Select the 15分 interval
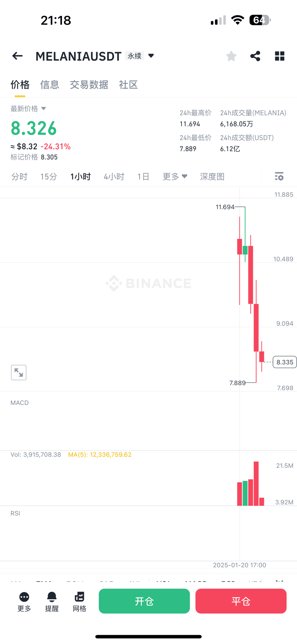 49,177
